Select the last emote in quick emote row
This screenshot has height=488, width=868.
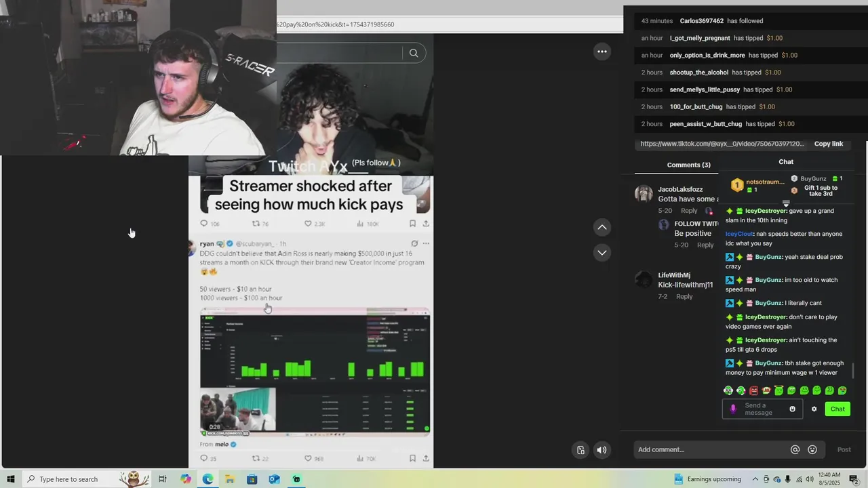point(842,390)
